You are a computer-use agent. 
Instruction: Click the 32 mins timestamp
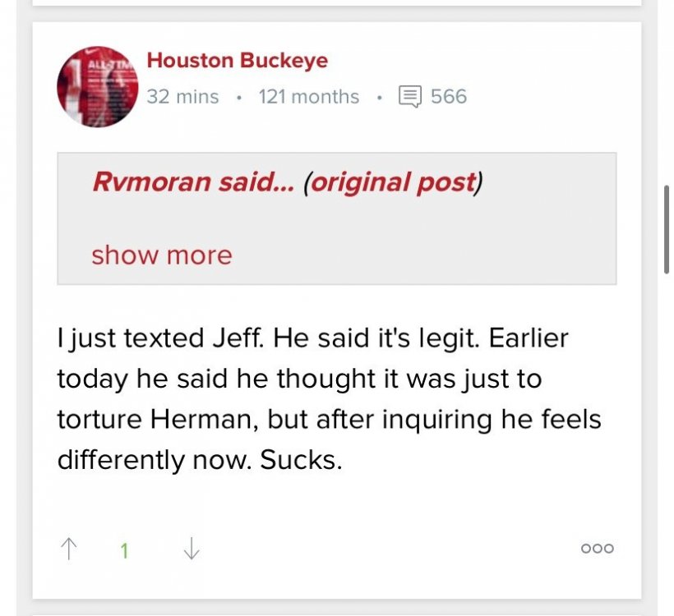tap(182, 96)
